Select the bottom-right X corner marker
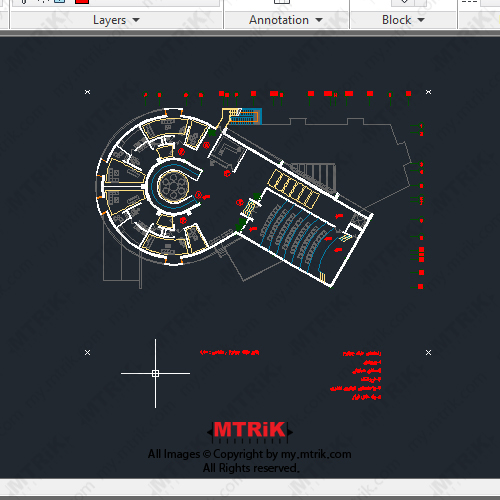The image size is (500, 500). 429,352
